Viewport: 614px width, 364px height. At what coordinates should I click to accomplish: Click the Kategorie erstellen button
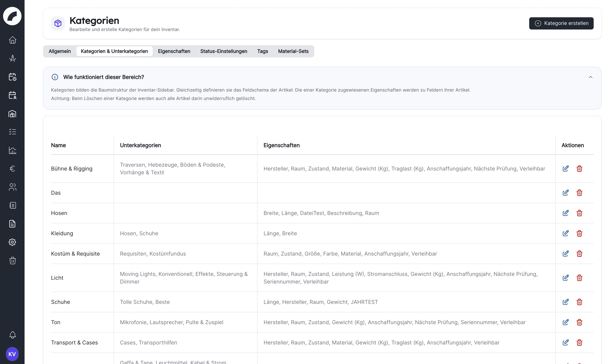point(561,23)
